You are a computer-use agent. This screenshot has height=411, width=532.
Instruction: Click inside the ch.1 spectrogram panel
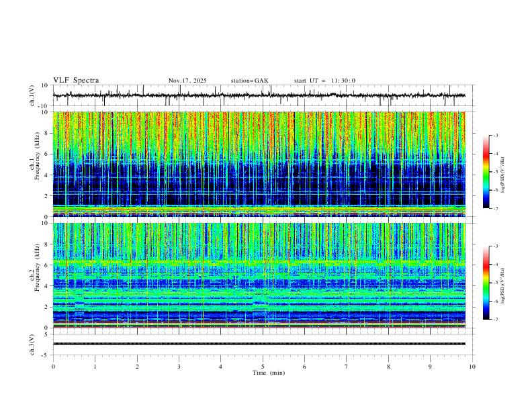tap(259, 164)
